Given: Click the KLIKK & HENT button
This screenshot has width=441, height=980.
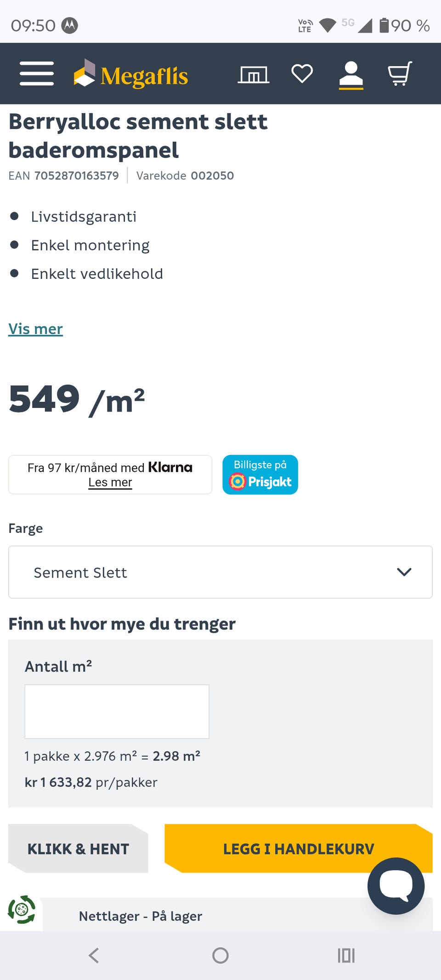Looking at the screenshot, I should [78, 848].
